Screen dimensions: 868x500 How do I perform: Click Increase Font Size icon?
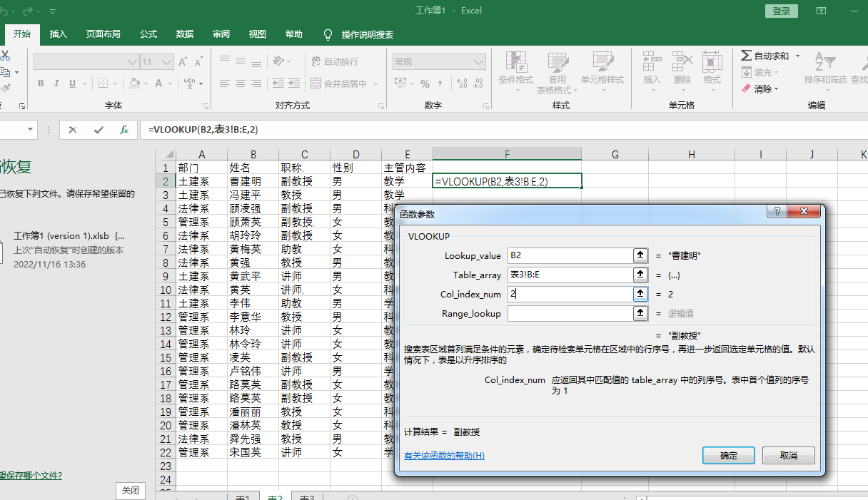click(x=184, y=62)
